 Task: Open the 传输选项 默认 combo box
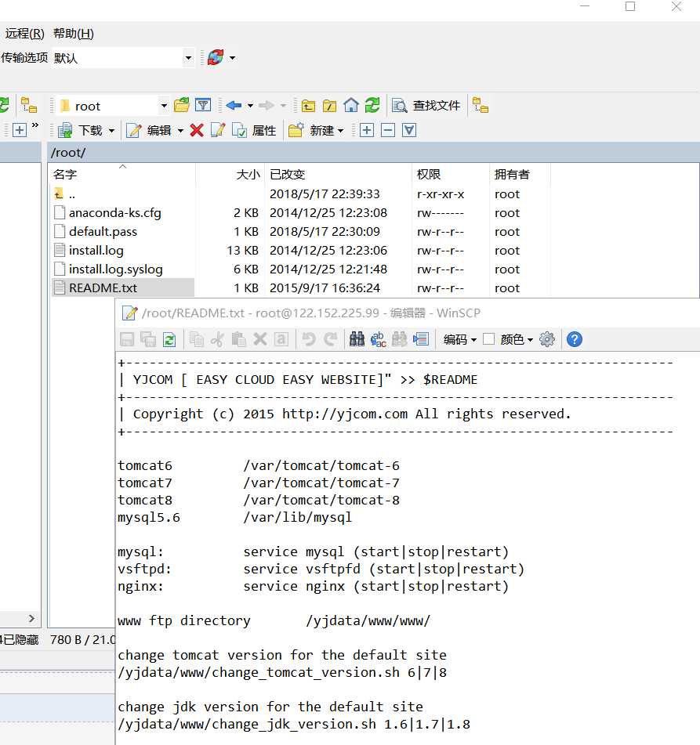123,58
